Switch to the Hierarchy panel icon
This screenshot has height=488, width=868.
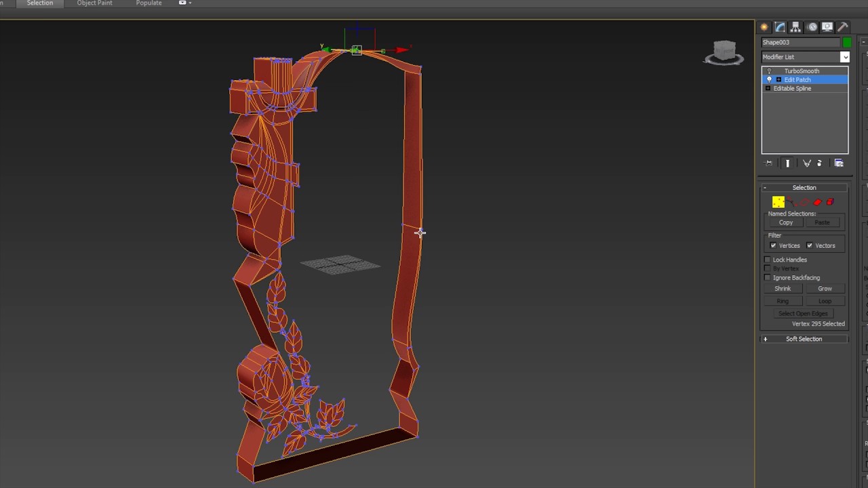(x=795, y=27)
